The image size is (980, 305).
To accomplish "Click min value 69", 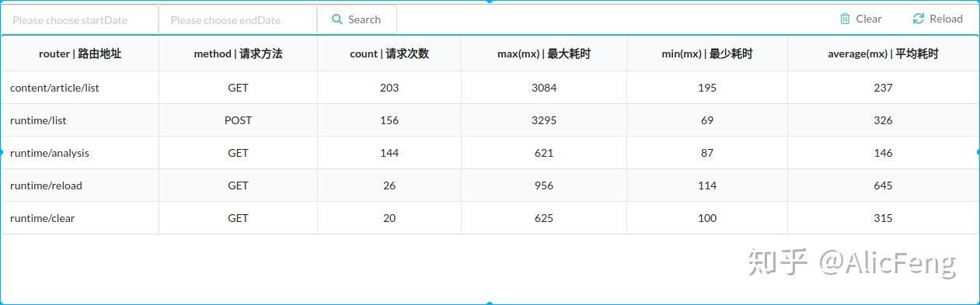I will (x=707, y=120).
